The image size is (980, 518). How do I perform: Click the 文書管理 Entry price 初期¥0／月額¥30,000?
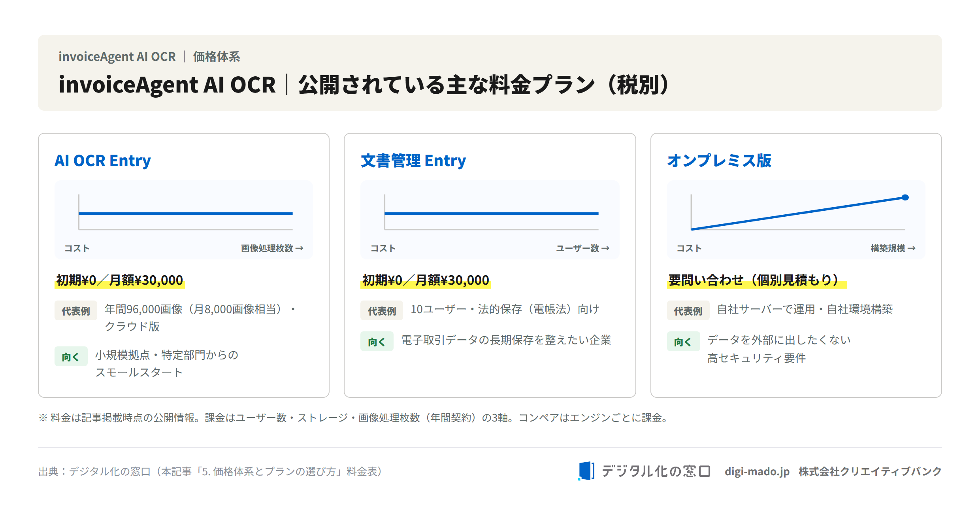(426, 280)
